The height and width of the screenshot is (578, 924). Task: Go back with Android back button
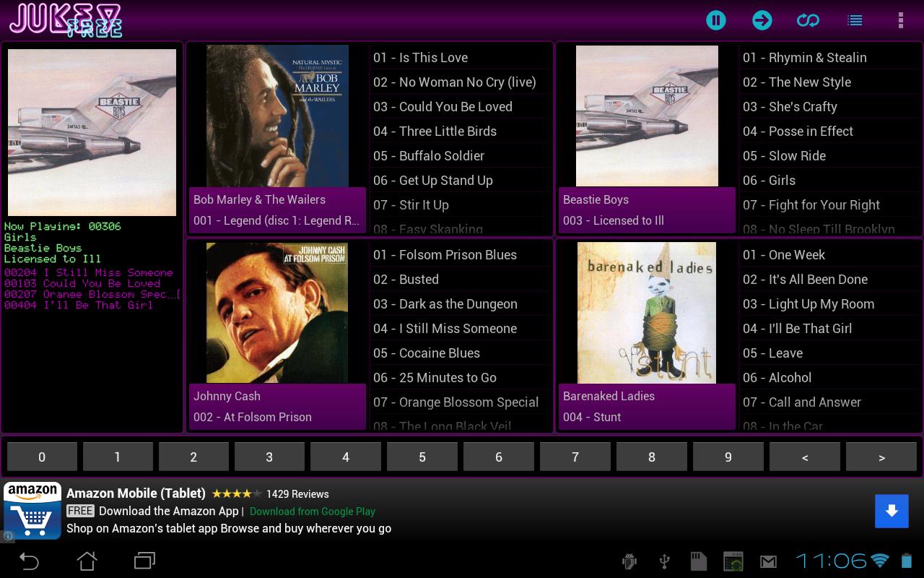[x=29, y=561]
